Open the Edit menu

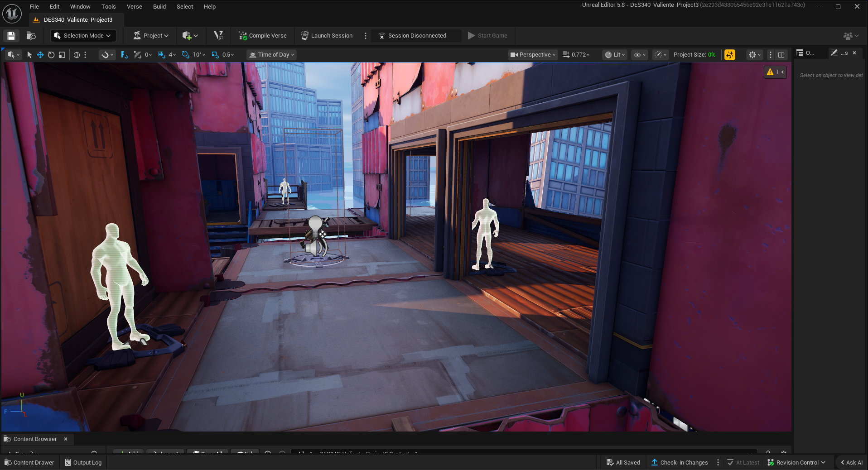click(x=54, y=7)
